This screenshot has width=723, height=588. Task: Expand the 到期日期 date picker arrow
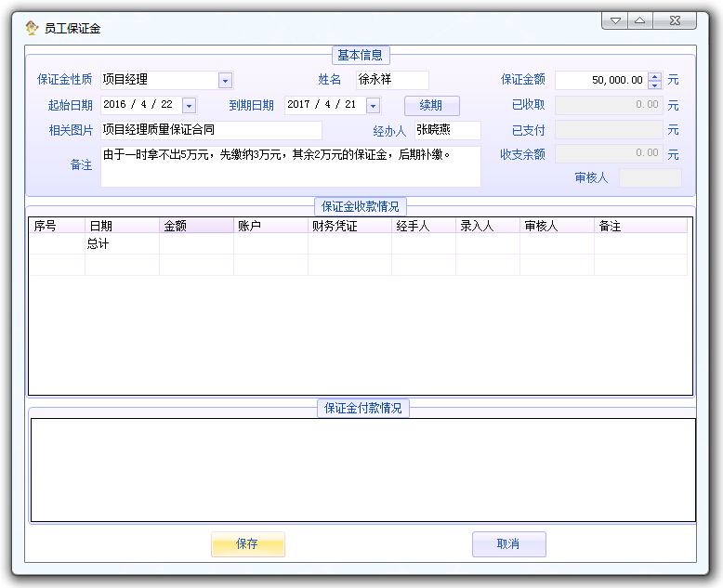(x=373, y=106)
